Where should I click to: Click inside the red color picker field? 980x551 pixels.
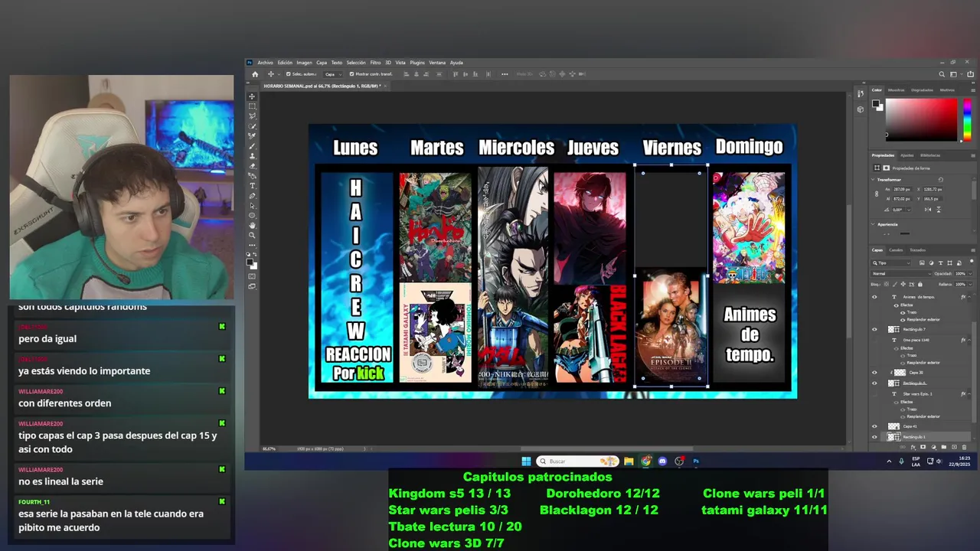[x=921, y=119]
